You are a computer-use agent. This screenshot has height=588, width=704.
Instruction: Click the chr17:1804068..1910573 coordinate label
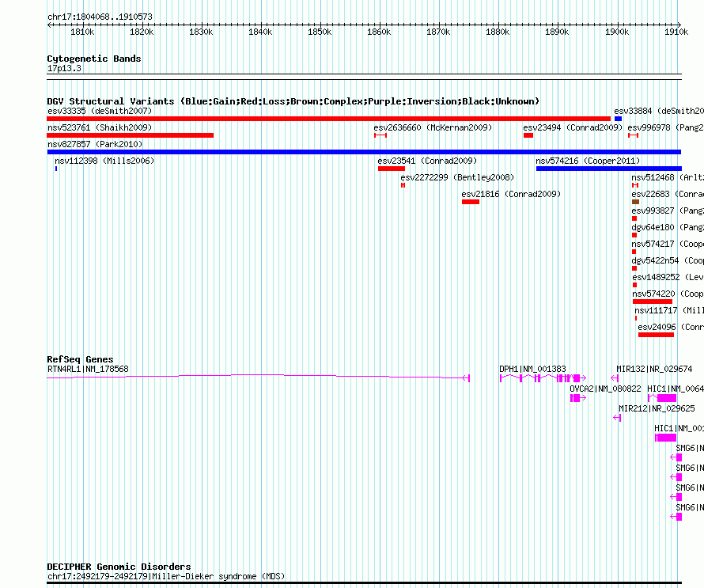coord(100,17)
